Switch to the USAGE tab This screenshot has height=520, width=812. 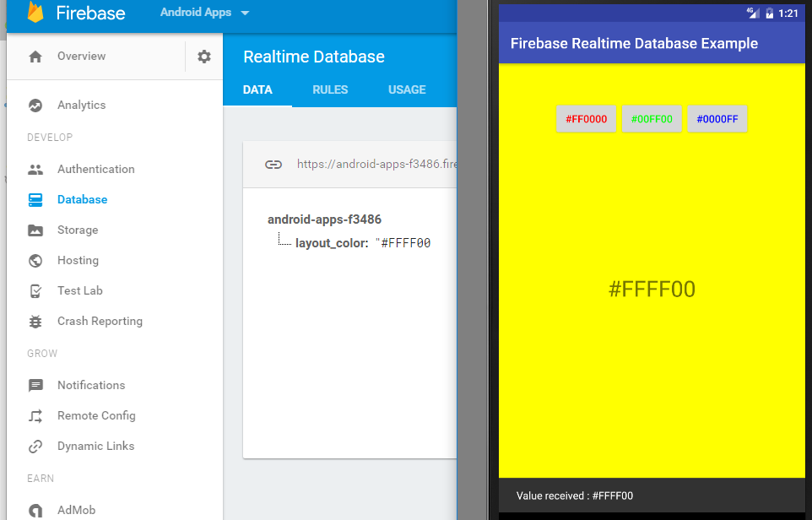[x=407, y=89]
